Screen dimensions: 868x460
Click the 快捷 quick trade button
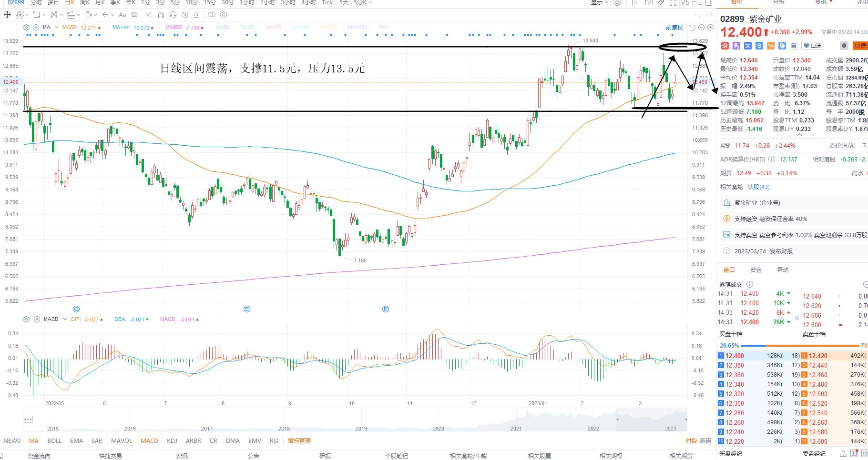[860, 46]
